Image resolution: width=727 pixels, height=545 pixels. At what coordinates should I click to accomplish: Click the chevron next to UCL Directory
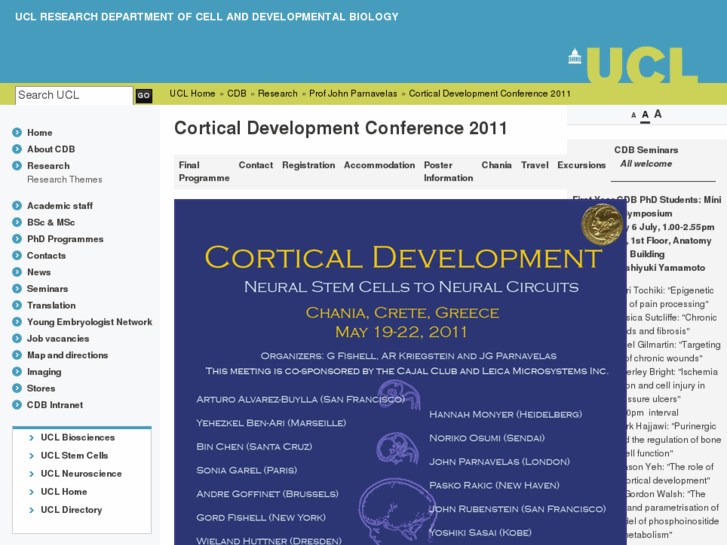32,510
